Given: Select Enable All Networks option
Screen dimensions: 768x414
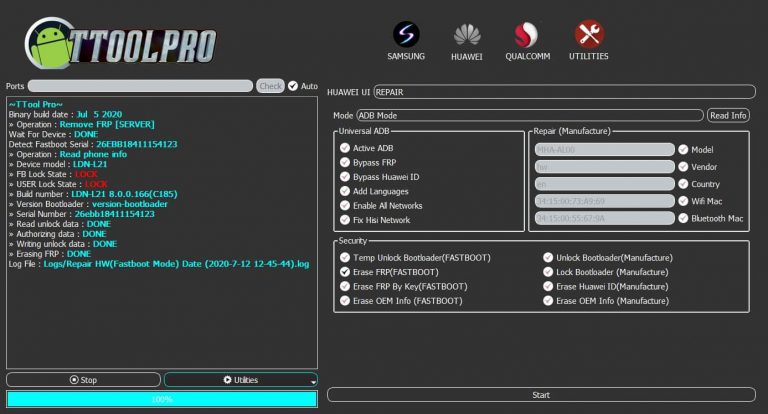Looking at the screenshot, I should click(x=381, y=206).
